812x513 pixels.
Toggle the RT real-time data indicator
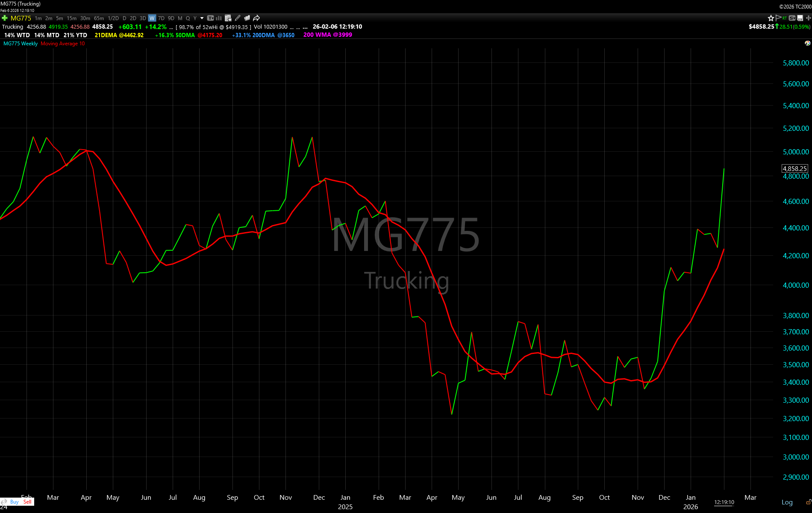785,18
